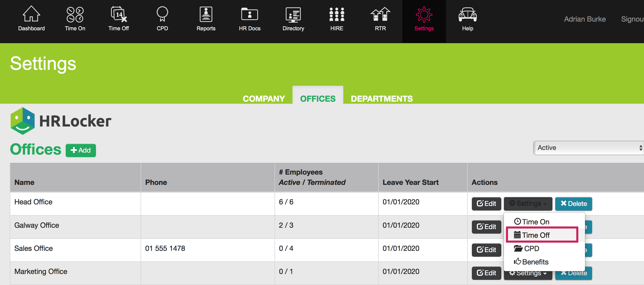Choose Benefits in the dropdown menu

click(x=535, y=262)
